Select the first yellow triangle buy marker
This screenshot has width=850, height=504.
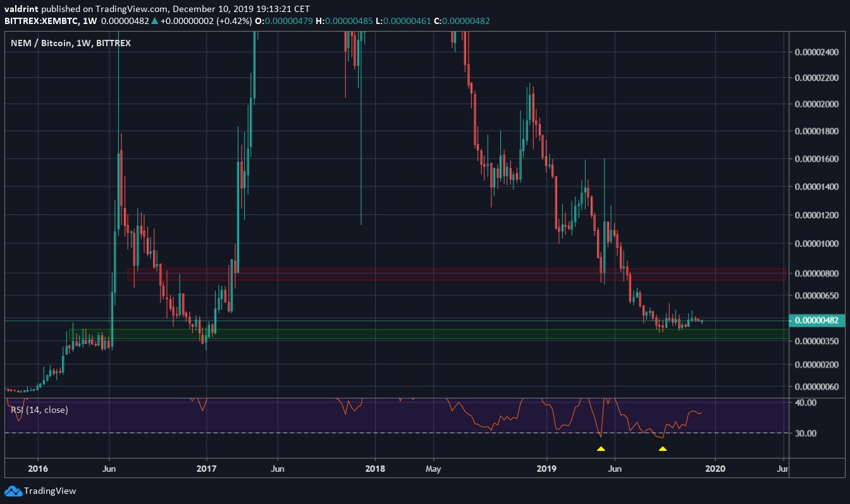(601, 448)
